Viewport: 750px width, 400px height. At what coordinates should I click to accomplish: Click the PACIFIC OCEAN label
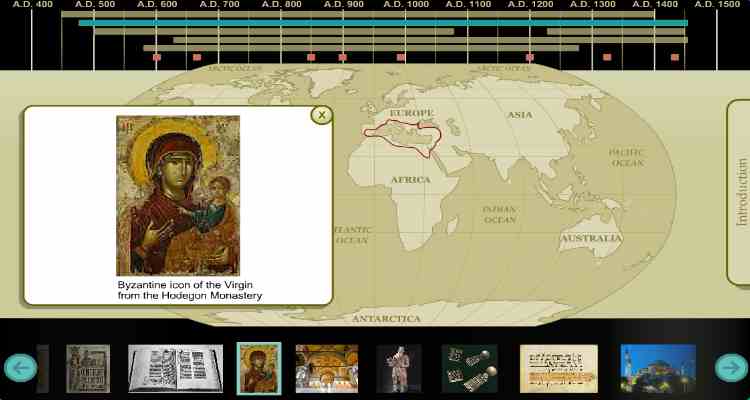pyautogui.click(x=627, y=158)
